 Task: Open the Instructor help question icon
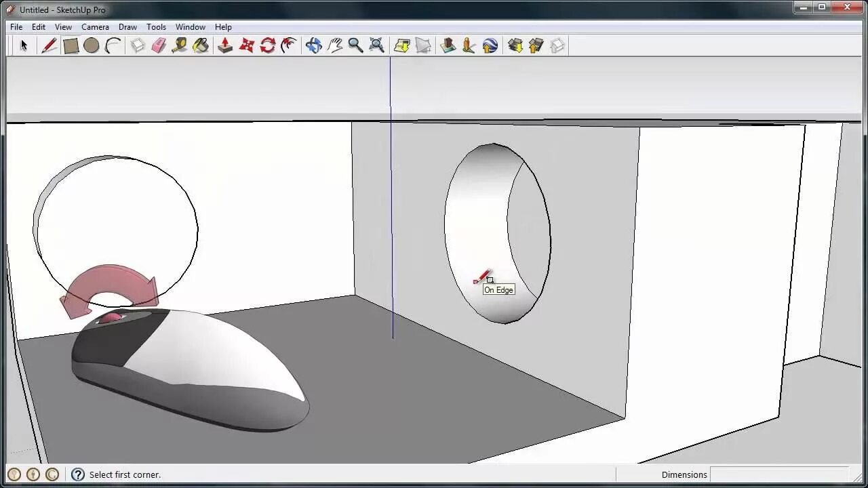coord(78,474)
